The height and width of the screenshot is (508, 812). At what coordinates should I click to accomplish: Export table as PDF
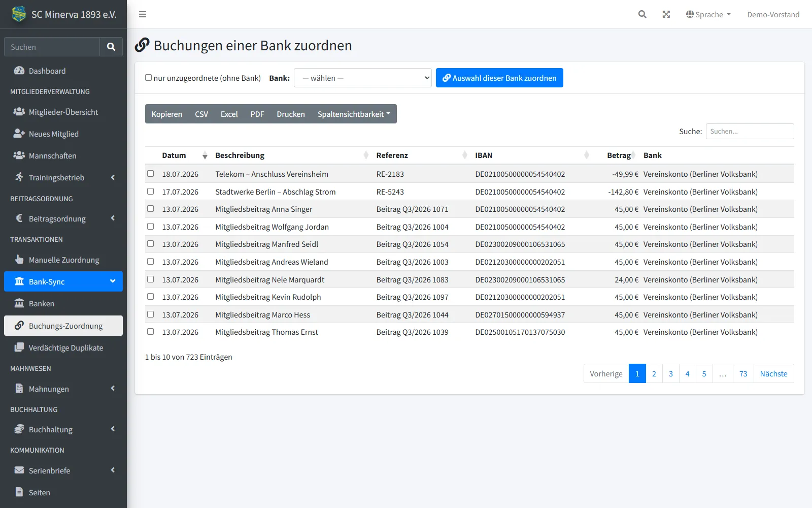pos(257,114)
